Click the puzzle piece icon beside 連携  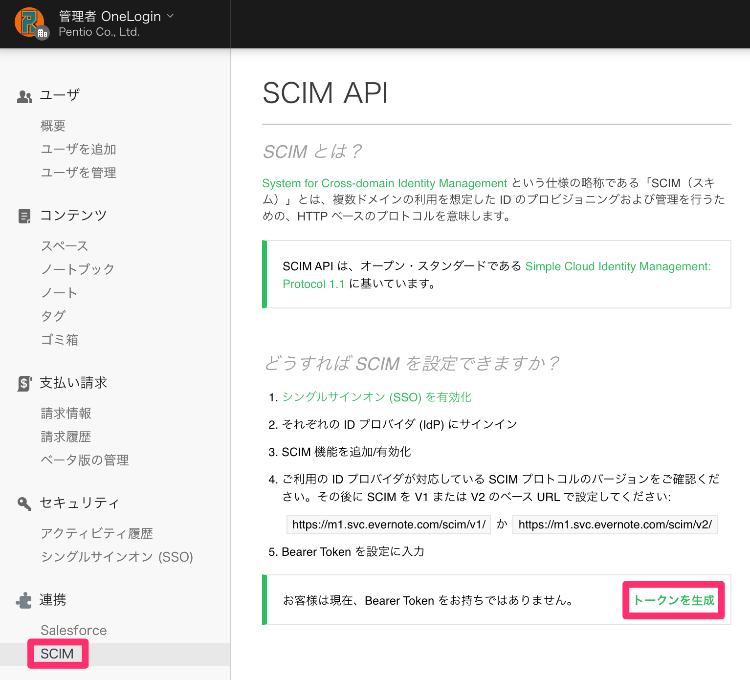[x=24, y=600]
